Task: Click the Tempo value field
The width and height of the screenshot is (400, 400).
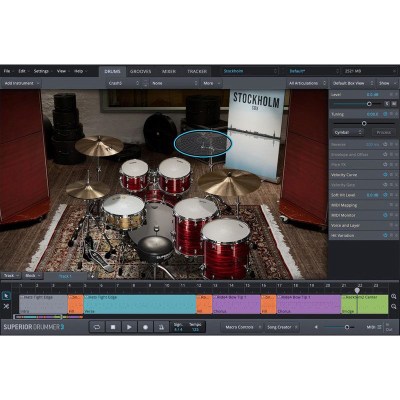Action: tap(195, 327)
